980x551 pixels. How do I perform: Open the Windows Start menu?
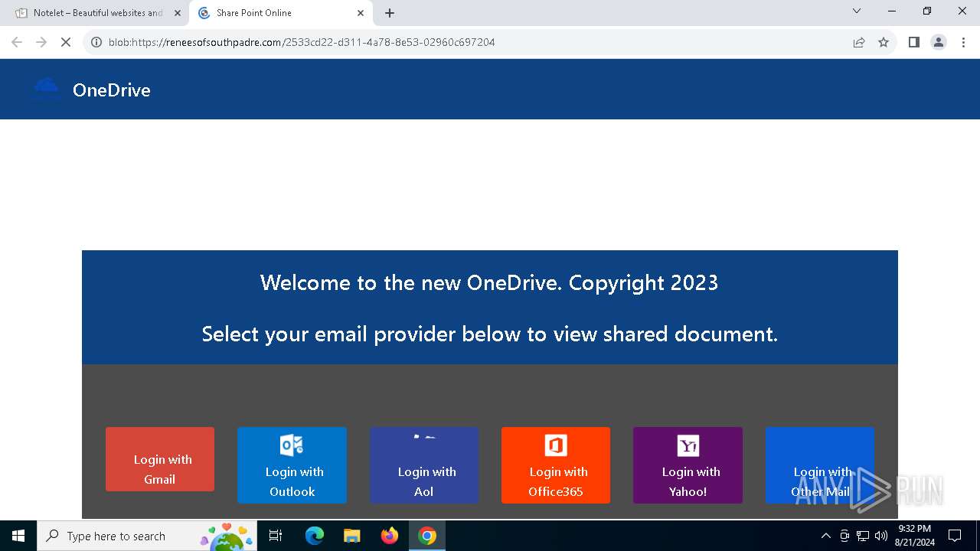18,536
